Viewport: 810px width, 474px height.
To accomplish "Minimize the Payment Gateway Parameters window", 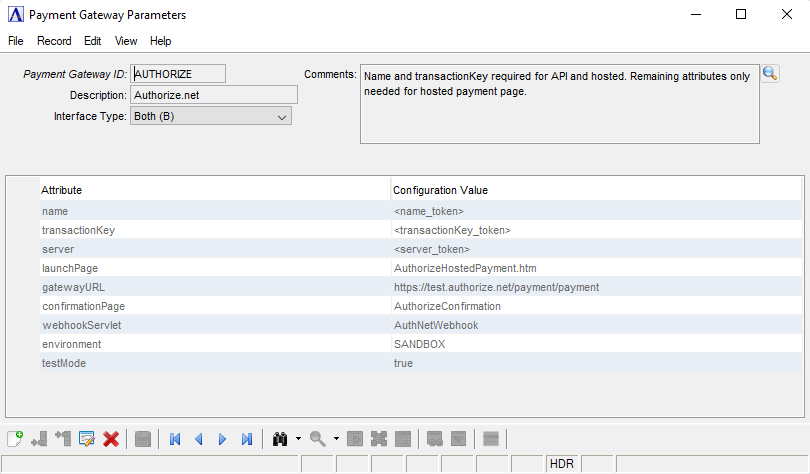I will tap(696, 14).
